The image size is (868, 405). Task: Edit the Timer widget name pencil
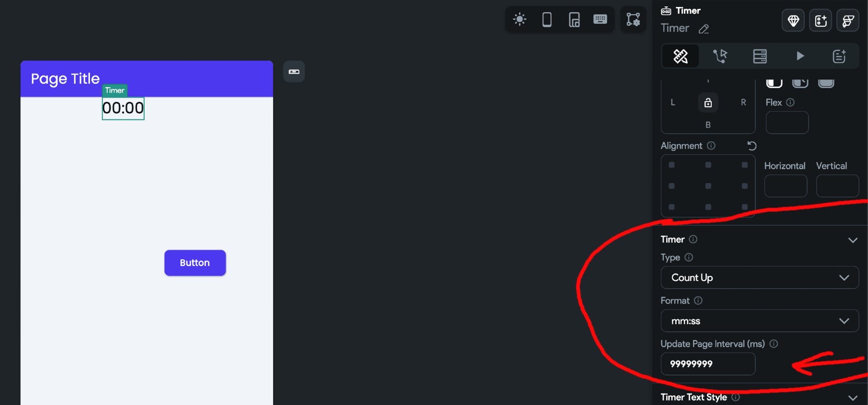(x=704, y=29)
